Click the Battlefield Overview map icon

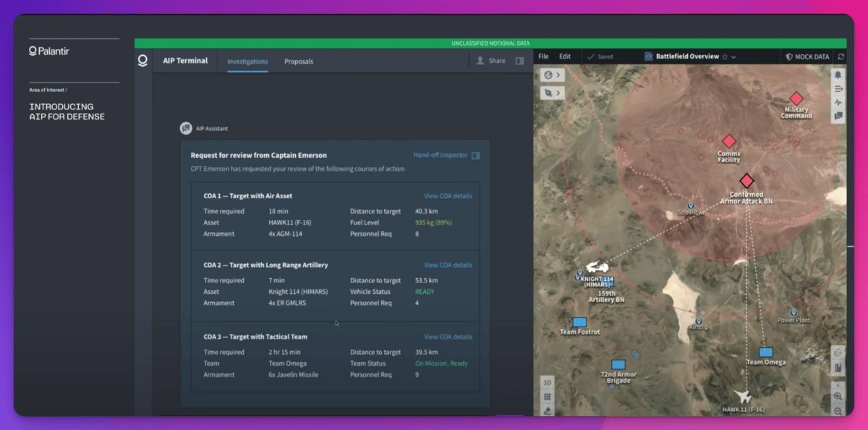(649, 56)
